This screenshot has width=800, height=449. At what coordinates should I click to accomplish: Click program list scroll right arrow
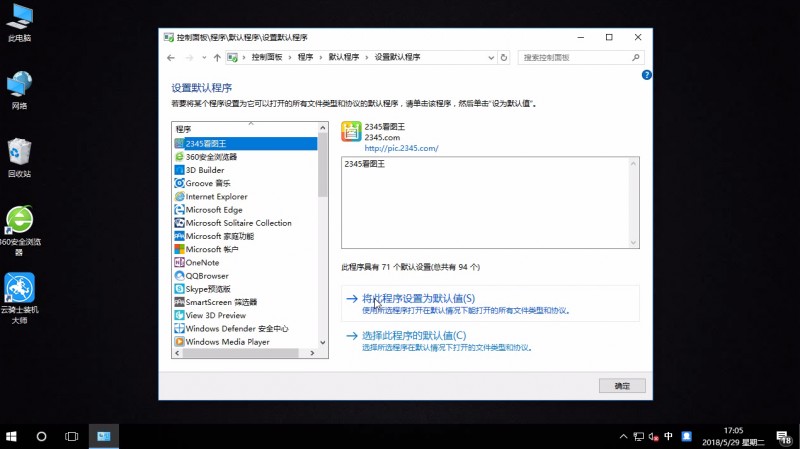312,353
